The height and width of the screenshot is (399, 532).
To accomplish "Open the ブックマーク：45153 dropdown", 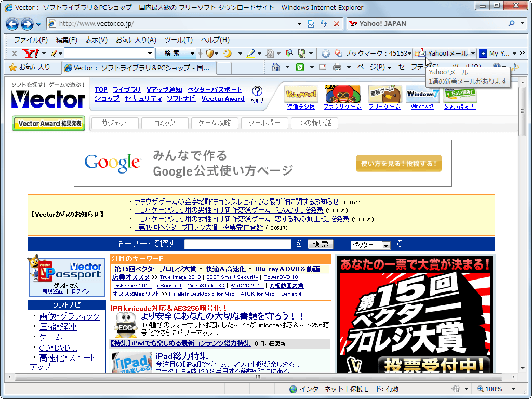I will pos(409,54).
